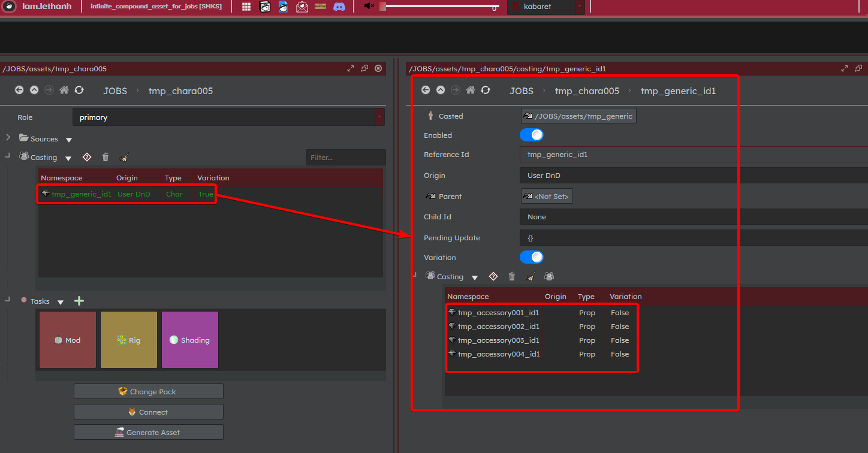Click the diamond question icon in left Casting

(x=87, y=157)
